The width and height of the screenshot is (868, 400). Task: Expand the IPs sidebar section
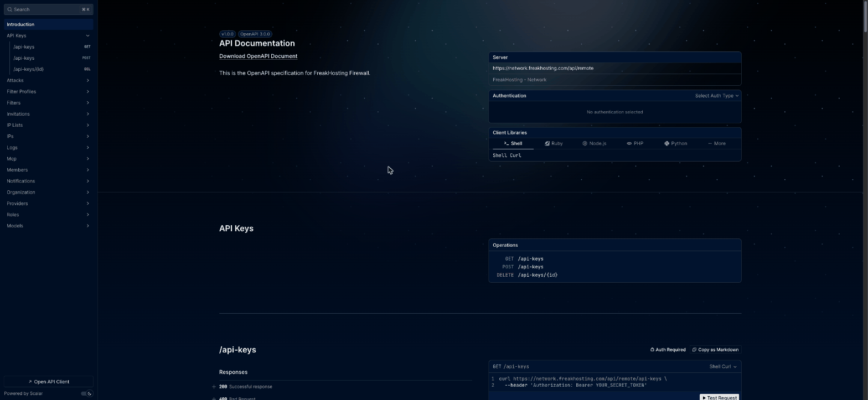49,136
